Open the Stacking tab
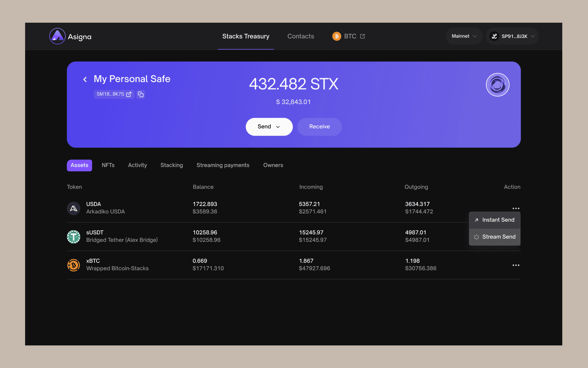 (x=171, y=165)
